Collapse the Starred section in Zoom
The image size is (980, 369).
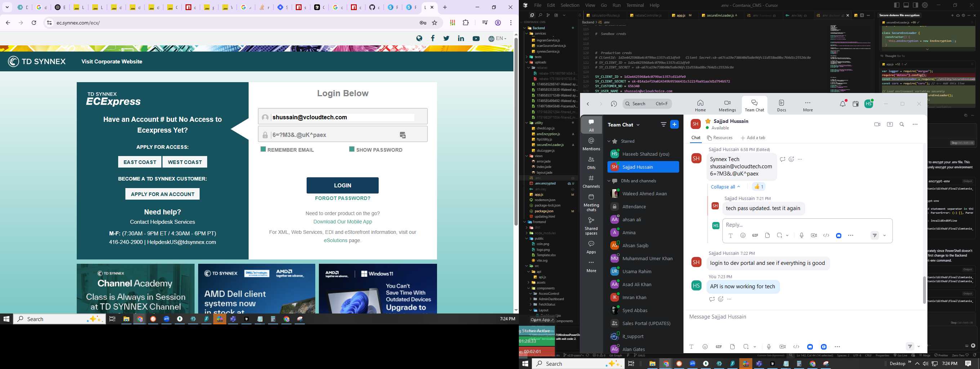[609, 141]
